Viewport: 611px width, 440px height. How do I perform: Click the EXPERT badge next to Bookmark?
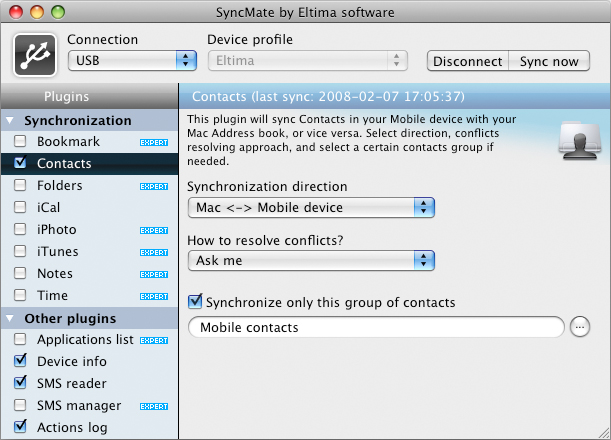click(x=154, y=142)
